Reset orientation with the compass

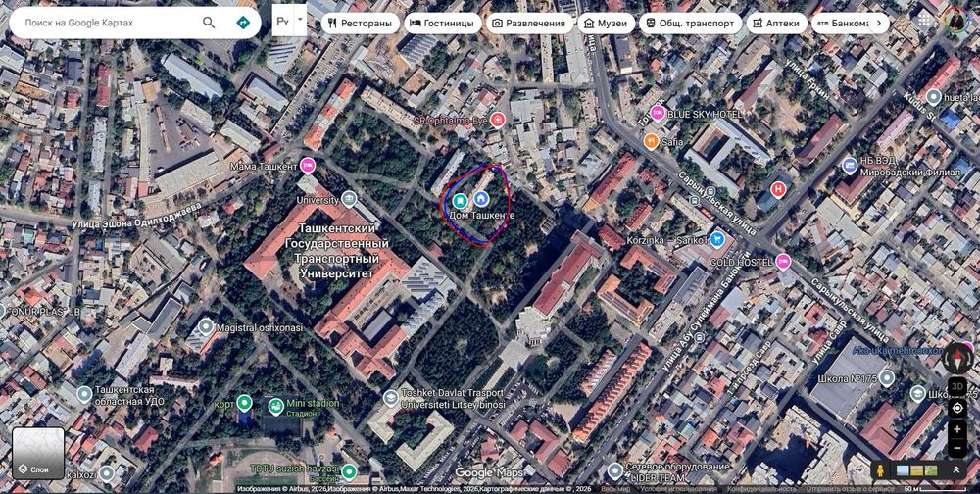956,358
